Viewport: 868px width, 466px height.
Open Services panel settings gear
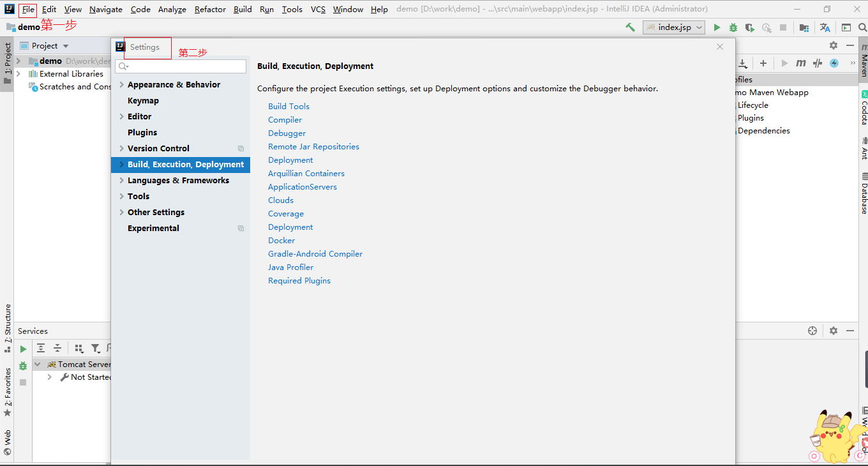click(834, 331)
